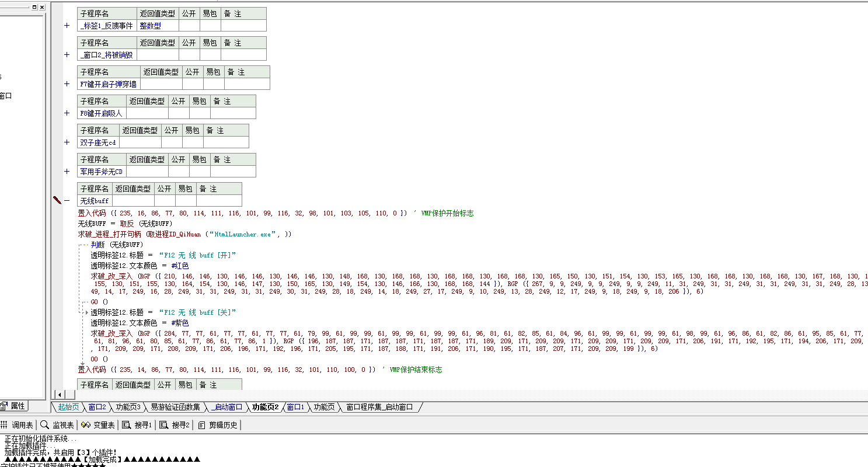Open the 易游验证函数集 tab
The image size is (868, 467).
[175, 407]
